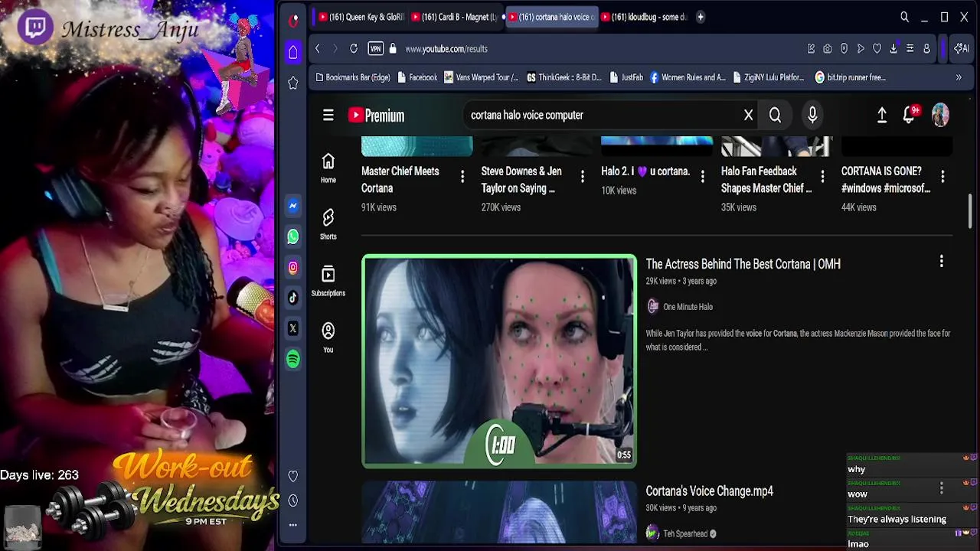The height and width of the screenshot is (551, 980).
Task: Open the Vans Warped Tour bookmark
Action: (481, 77)
